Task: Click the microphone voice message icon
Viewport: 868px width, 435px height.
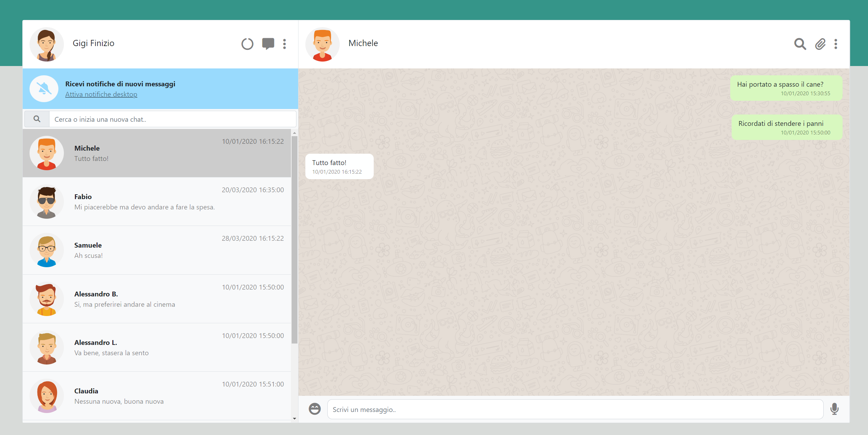Action: (834, 409)
